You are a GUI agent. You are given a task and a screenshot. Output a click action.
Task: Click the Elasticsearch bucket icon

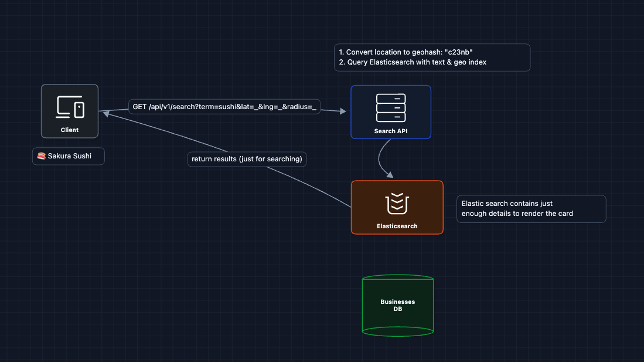click(397, 203)
